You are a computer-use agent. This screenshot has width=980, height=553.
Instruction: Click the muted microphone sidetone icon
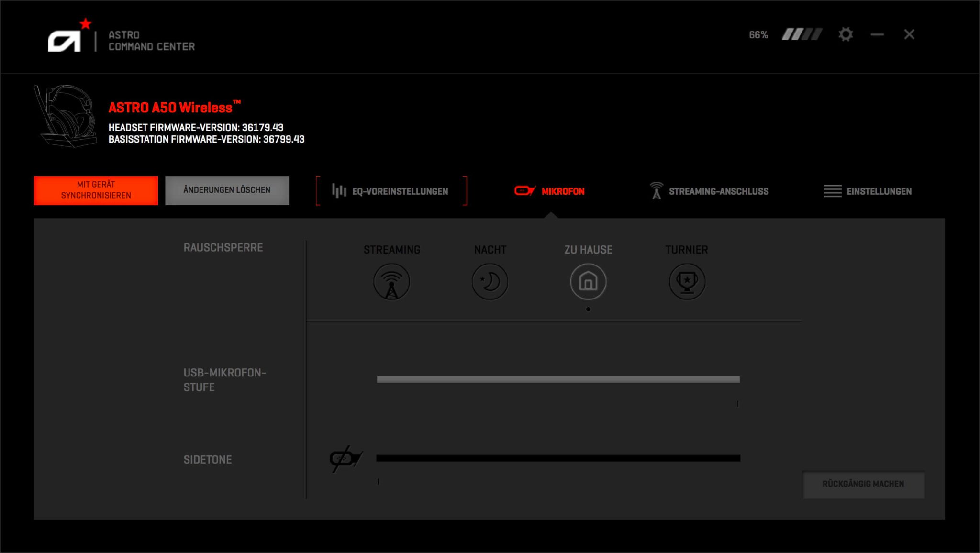coord(345,459)
